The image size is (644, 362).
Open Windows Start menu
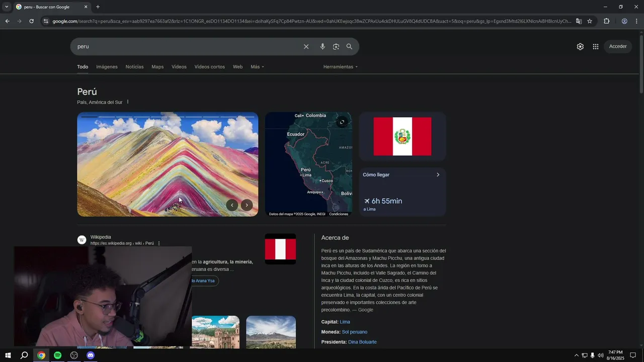(x=8, y=355)
